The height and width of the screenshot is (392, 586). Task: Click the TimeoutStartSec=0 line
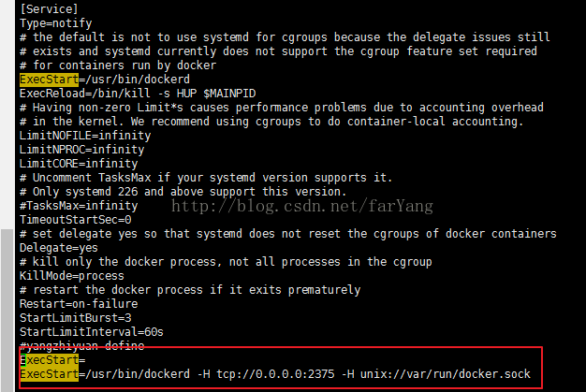pyautogui.click(x=76, y=220)
